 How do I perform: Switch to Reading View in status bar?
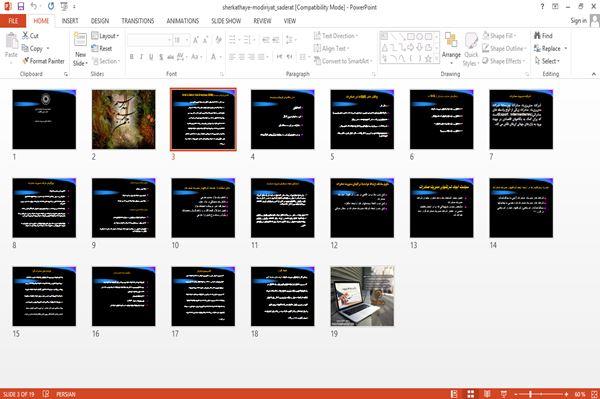(x=487, y=394)
